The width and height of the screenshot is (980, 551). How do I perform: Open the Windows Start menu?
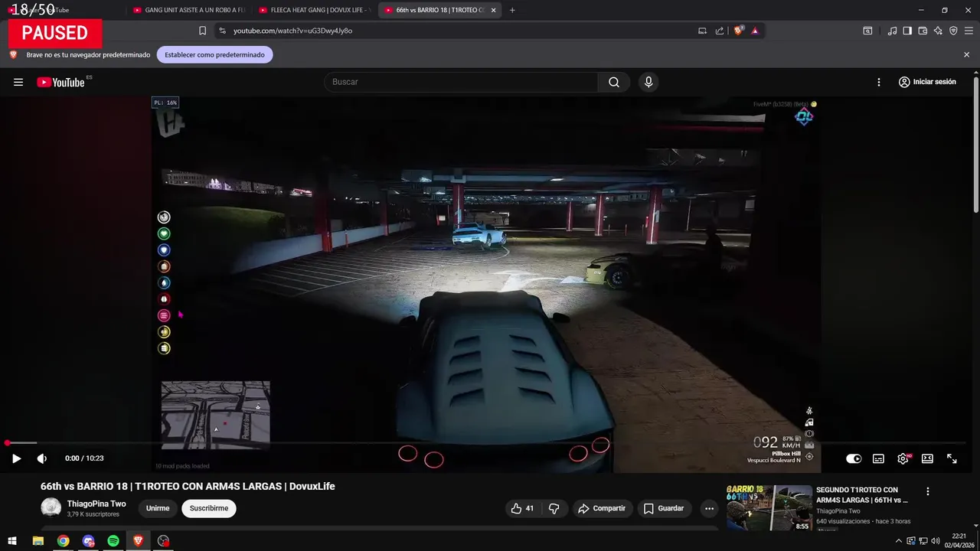click(12, 541)
